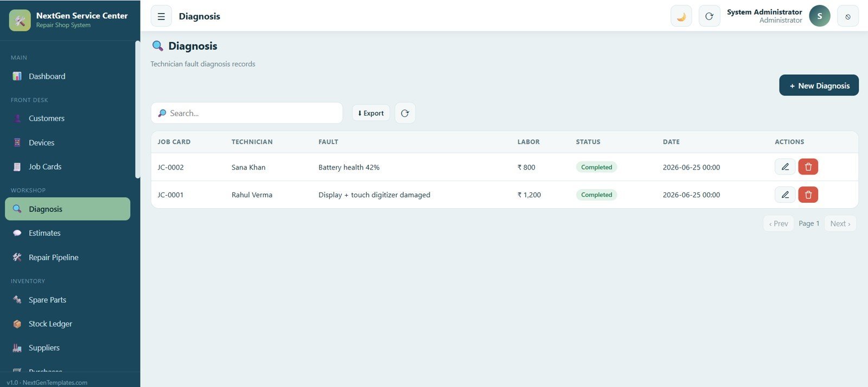Click the Completed badge for JC-0001
The width and height of the screenshot is (868, 387).
pos(596,195)
